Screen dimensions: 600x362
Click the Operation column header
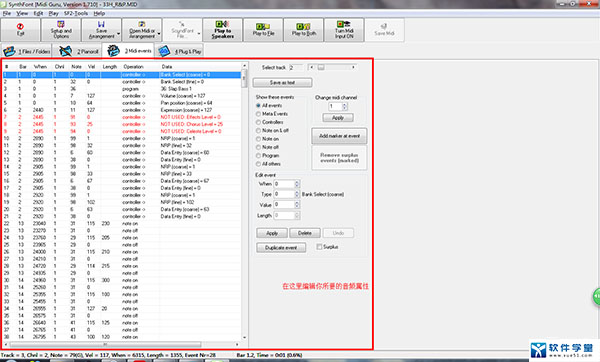[x=133, y=67]
